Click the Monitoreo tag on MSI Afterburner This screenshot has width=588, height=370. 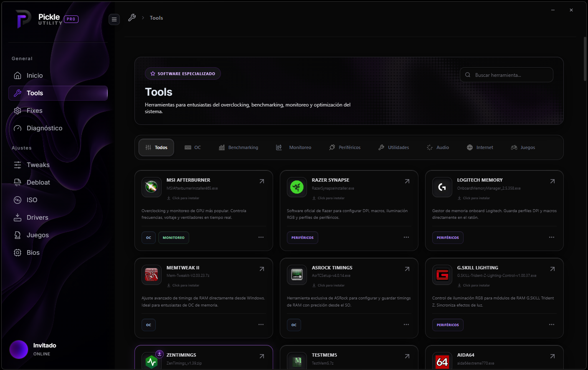coord(174,238)
